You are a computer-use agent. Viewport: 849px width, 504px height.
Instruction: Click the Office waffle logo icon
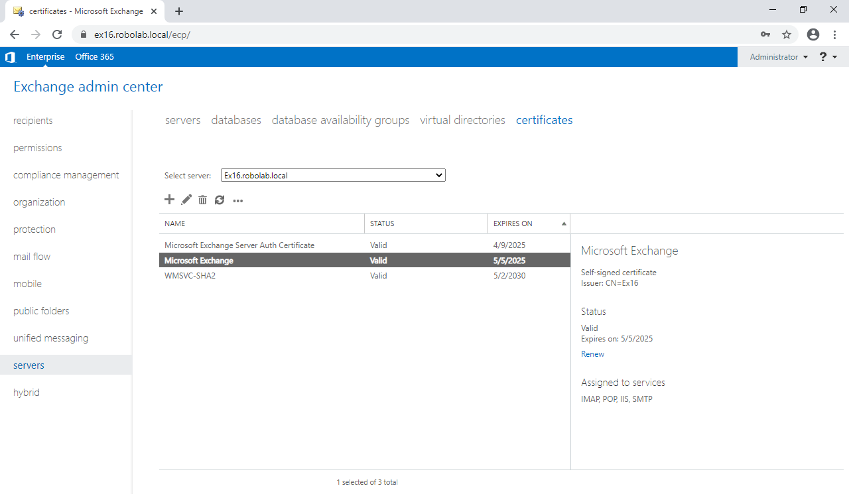(10, 57)
